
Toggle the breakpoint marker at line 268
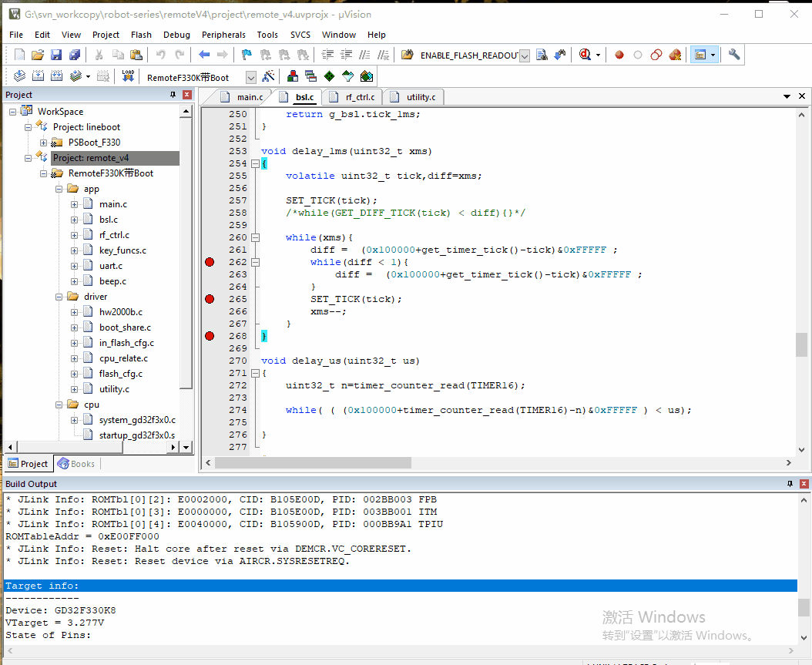tap(210, 336)
